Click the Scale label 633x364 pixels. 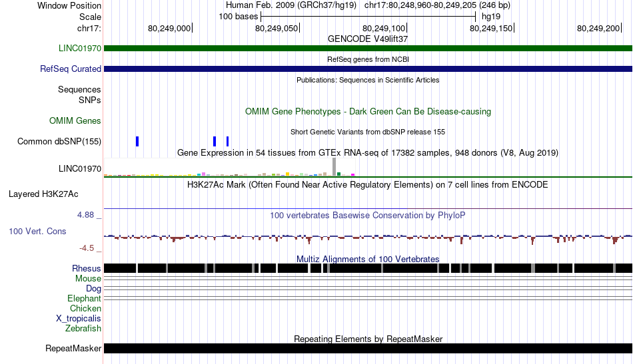(91, 17)
